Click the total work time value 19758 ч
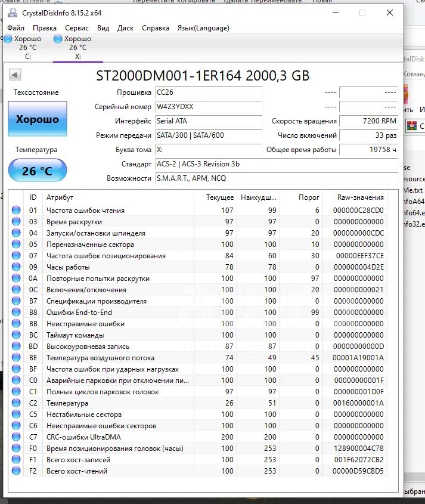This screenshot has height=504, width=425. point(369,150)
